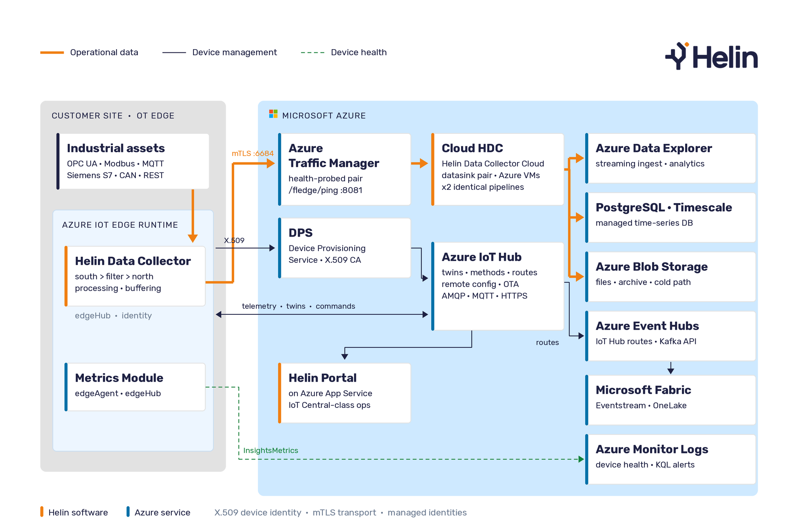Click 'IoT Central-class ops' text

click(329, 405)
